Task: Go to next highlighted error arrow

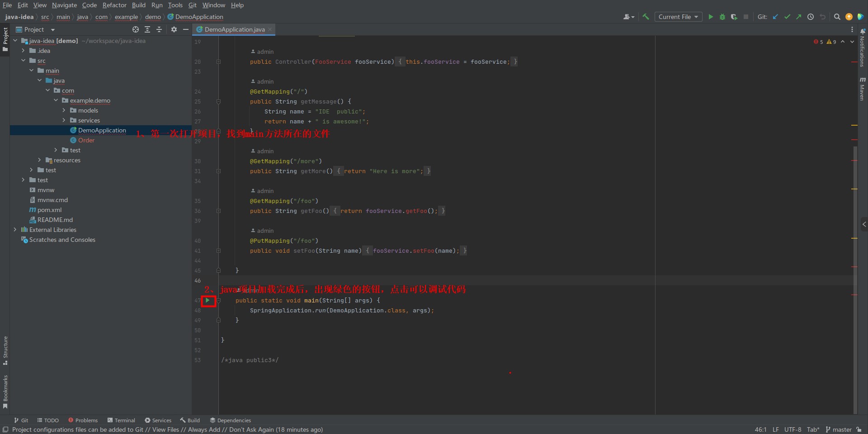Action: pyautogui.click(x=852, y=42)
